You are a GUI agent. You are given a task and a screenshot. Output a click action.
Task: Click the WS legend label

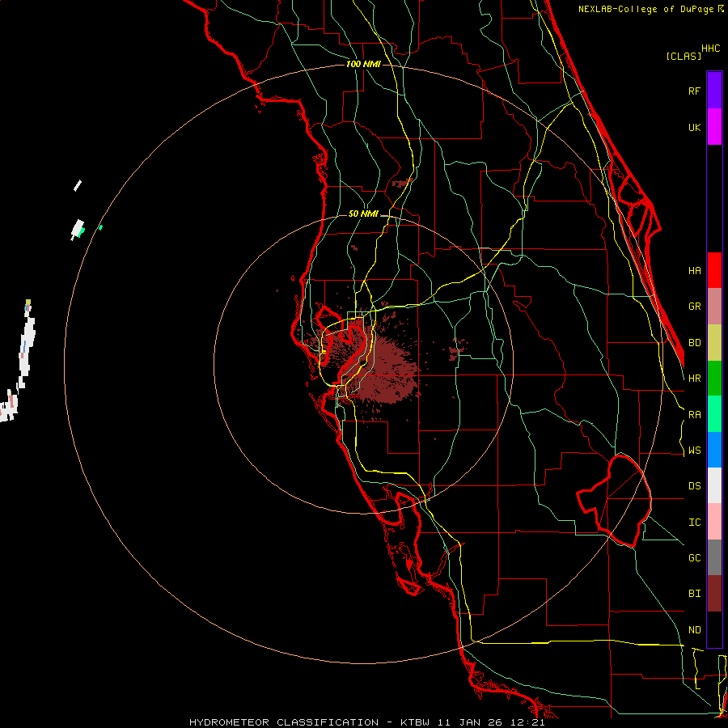pos(694,451)
